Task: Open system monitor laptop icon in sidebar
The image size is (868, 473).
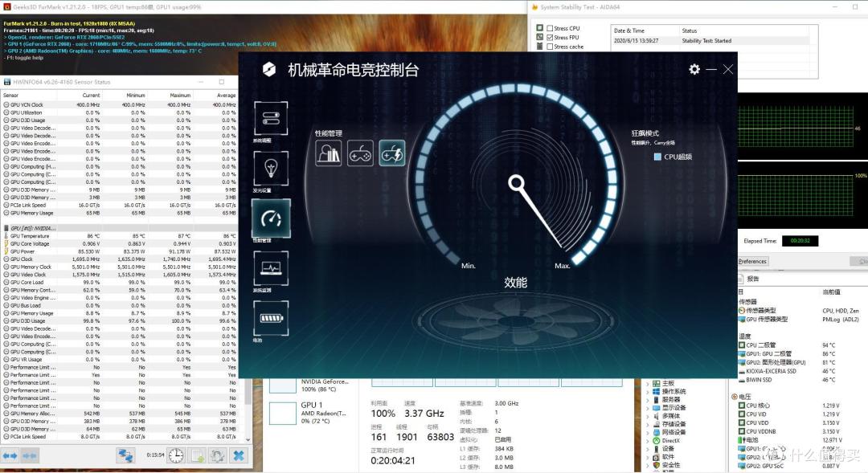Action: [271, 268]
